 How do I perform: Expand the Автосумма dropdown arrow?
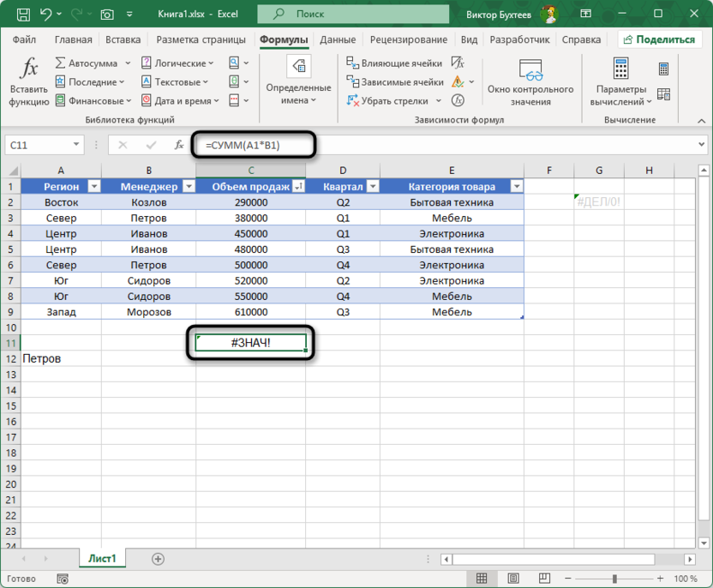[x=128, y=63]
